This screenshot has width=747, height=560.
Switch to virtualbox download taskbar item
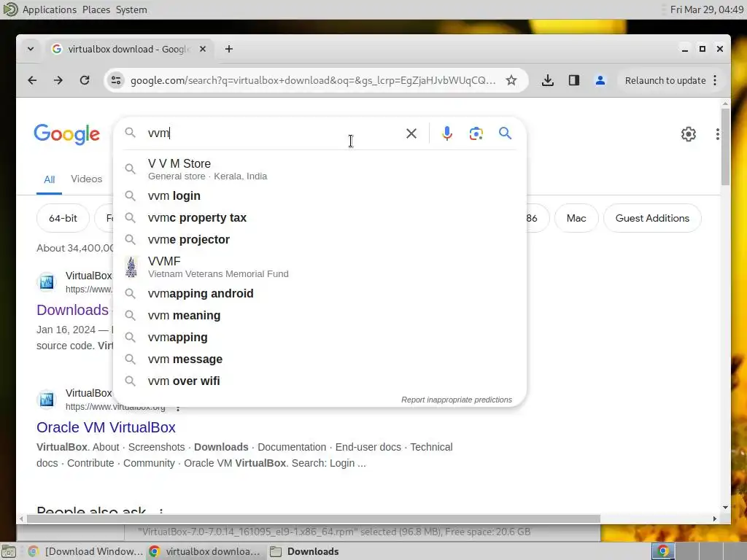pyautogui.click(x=205, y=551)
